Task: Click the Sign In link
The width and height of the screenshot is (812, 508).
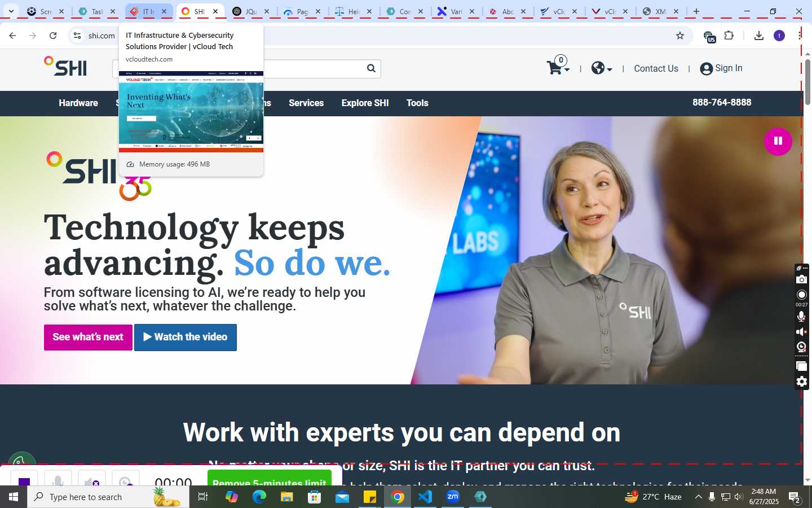Action: [729, 68]
